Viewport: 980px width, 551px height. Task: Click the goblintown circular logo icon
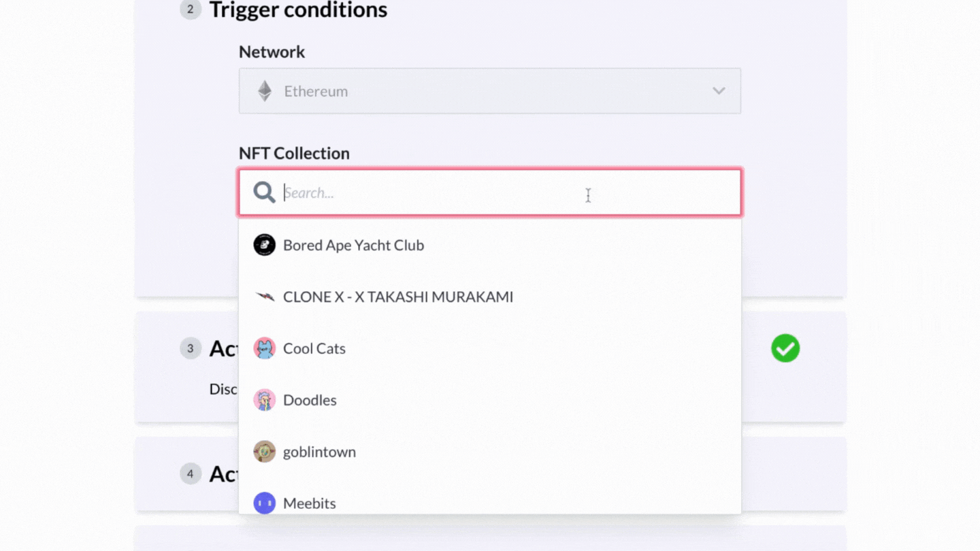(265, 451)
